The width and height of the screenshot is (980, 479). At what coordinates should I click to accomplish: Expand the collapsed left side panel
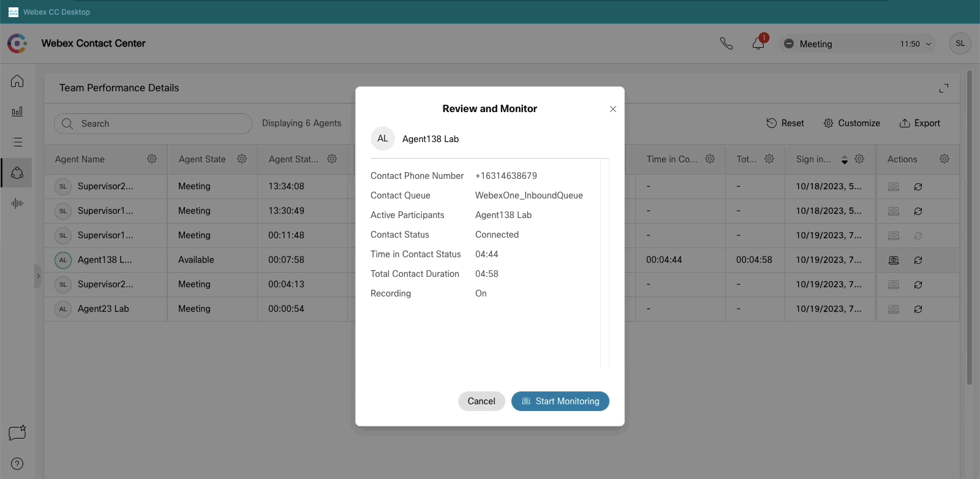click(38, 276)
